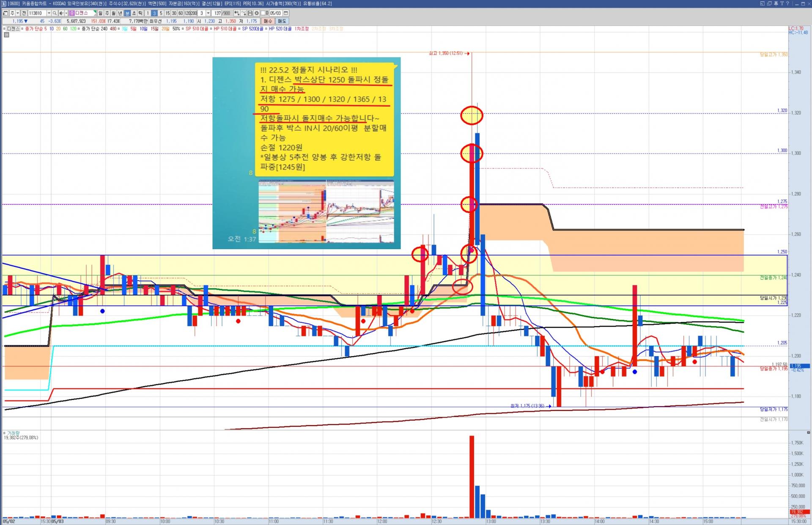Open the calendar date picker icon
This screenshot has height=525, width=812.
(x=286, y=13)
